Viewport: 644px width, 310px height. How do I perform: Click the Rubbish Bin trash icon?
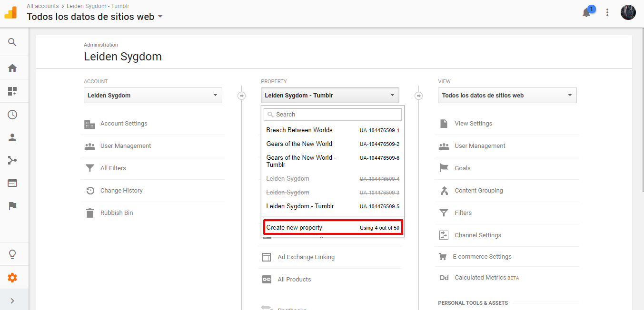pos(90,213)
